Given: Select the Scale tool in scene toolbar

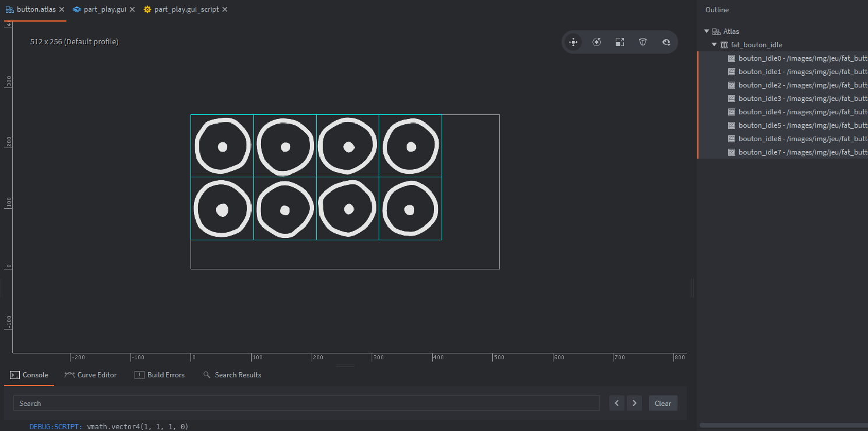Looking at the screenshot, I should click(620, 42).
